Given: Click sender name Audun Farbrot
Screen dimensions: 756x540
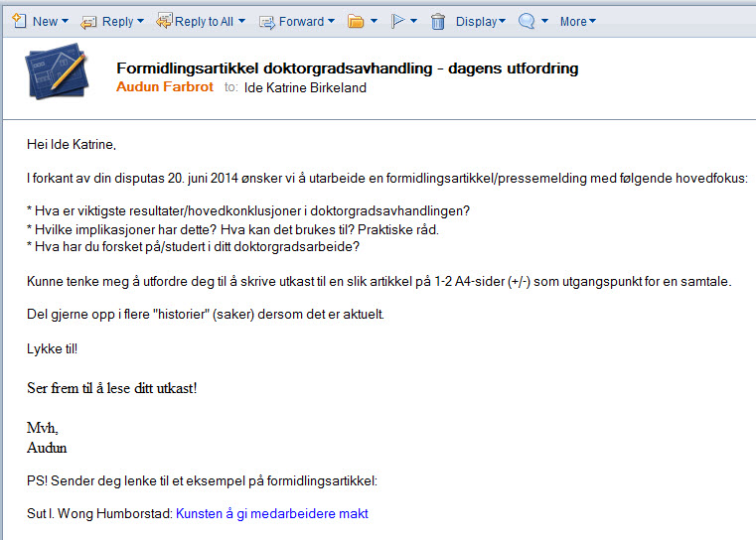Looking at the screenshot, I should (165, 87).
